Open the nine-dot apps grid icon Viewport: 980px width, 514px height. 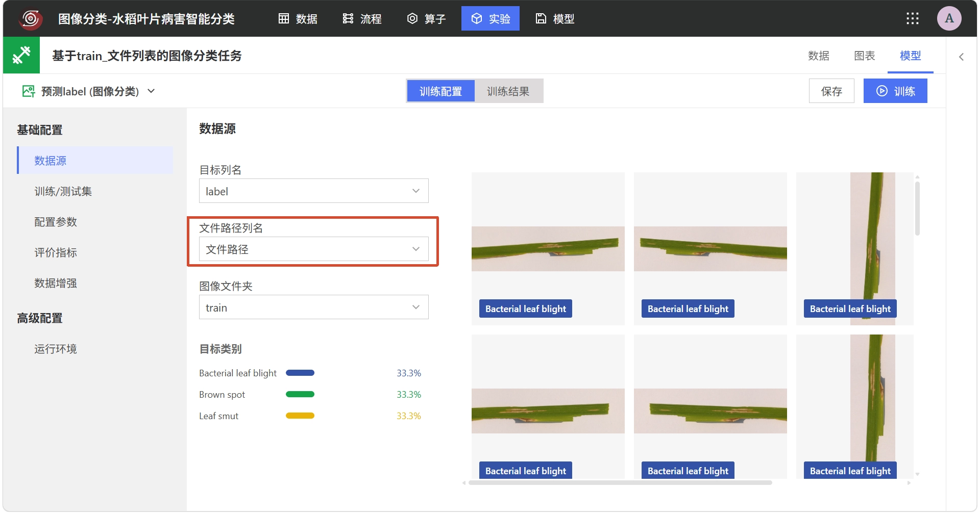[913, 19]
